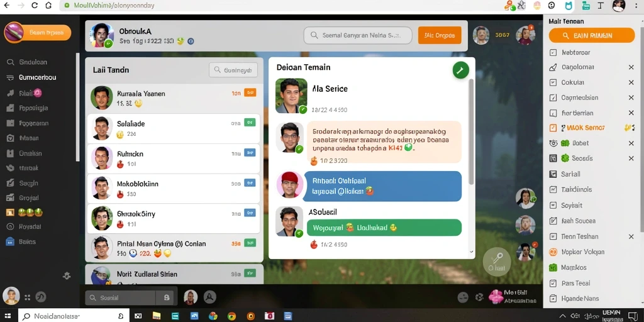
Task: Click the chat panel vertical scrollbar
Action: (472, 131)
